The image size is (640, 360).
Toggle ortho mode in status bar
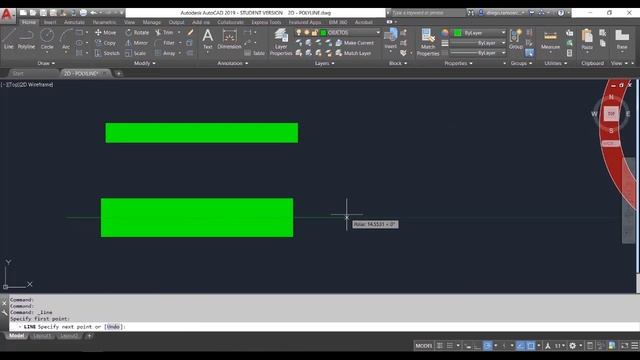tap(477, 346)
